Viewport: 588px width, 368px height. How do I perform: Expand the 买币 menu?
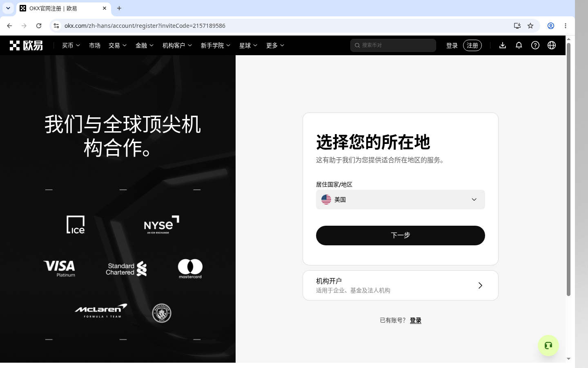point(71,45)
